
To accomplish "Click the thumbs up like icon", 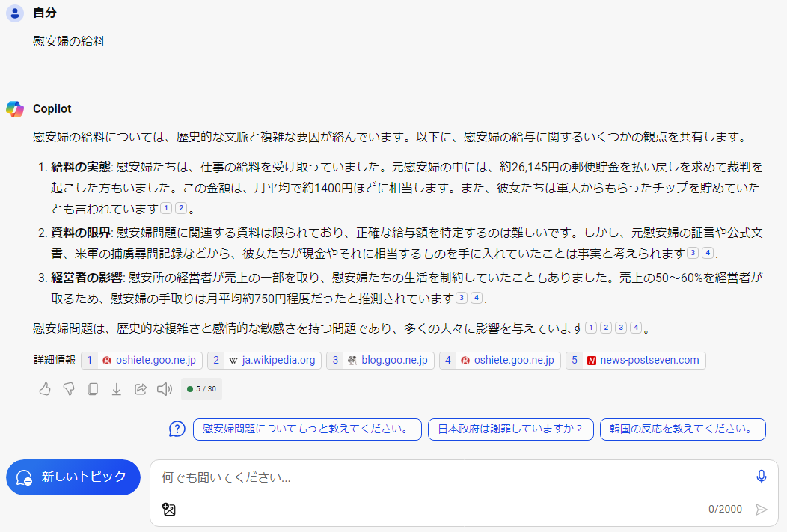I will point(45,389).
